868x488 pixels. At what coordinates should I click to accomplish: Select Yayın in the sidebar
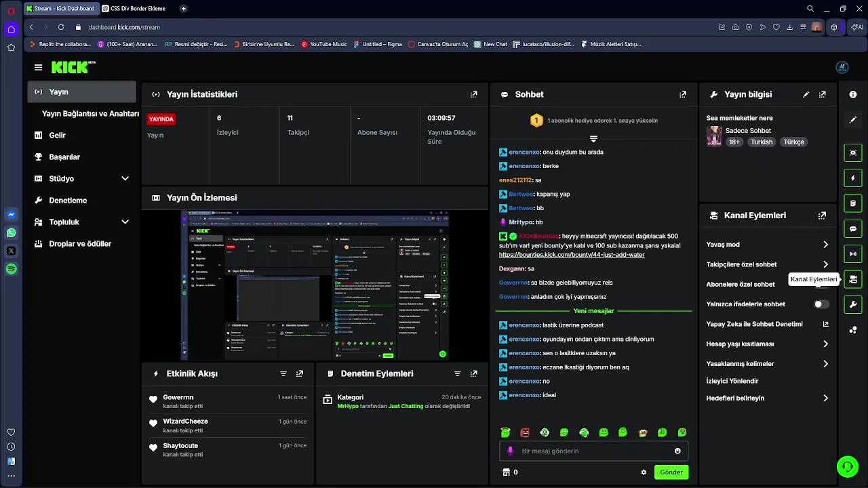coord(82,91)
